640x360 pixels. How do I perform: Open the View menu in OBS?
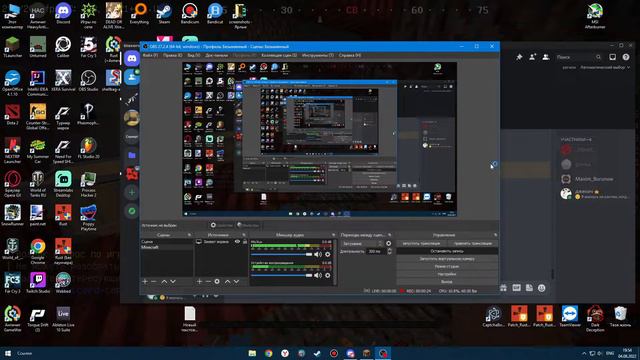pos(193,55)
